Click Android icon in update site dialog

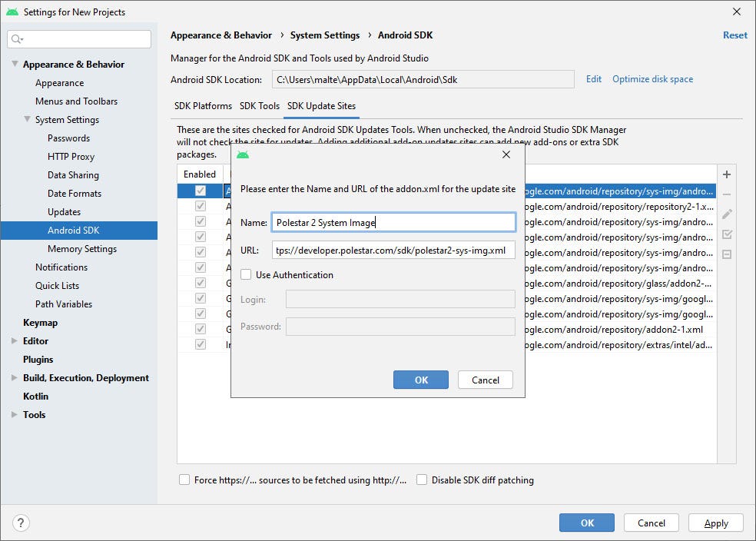(243, 154)
